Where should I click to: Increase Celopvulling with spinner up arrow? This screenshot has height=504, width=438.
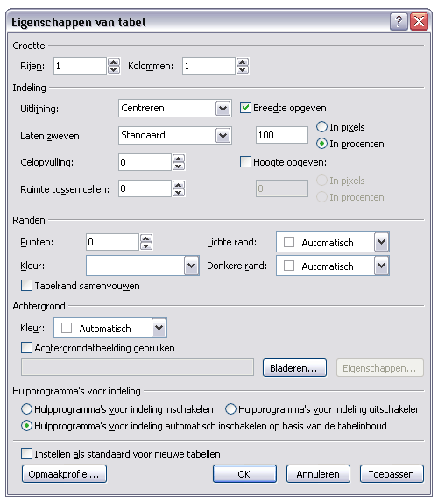tap(179, 159)
